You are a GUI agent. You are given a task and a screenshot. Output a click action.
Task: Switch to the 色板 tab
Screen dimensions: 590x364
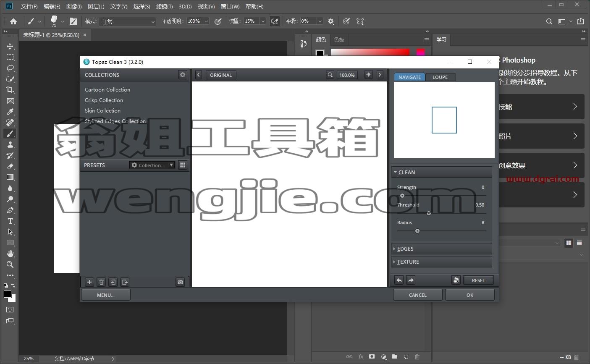click(339, 40)
